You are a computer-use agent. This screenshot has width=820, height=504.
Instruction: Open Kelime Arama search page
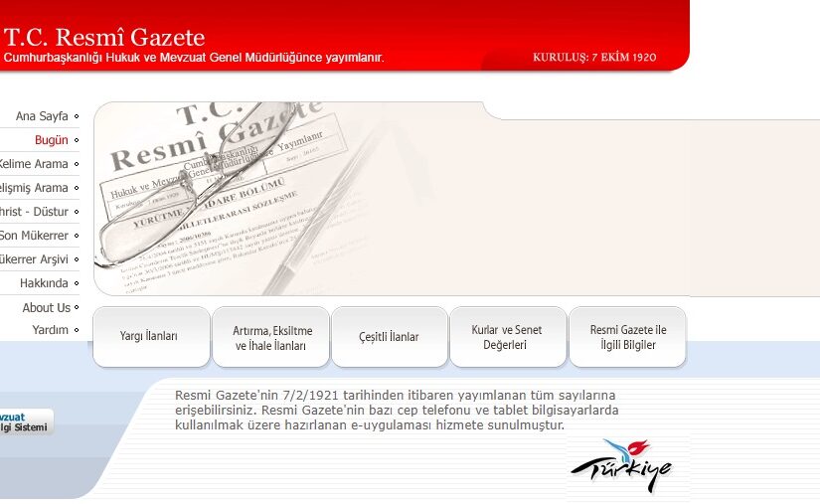34,164
